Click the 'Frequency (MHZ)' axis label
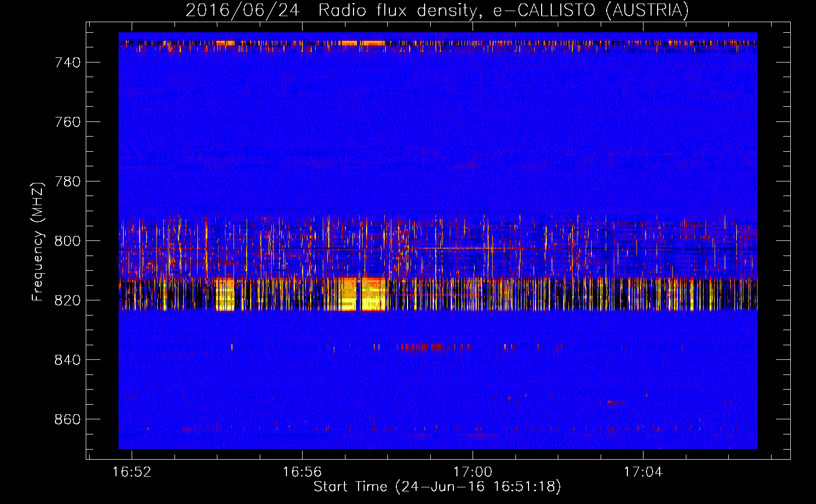This screenshot has height=504, width=816. tap(38, 241)
